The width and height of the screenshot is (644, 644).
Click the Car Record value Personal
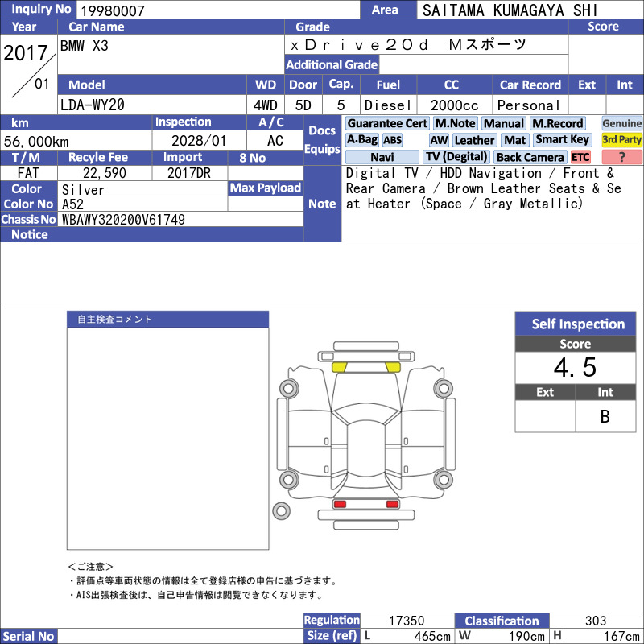coord(529,105)
